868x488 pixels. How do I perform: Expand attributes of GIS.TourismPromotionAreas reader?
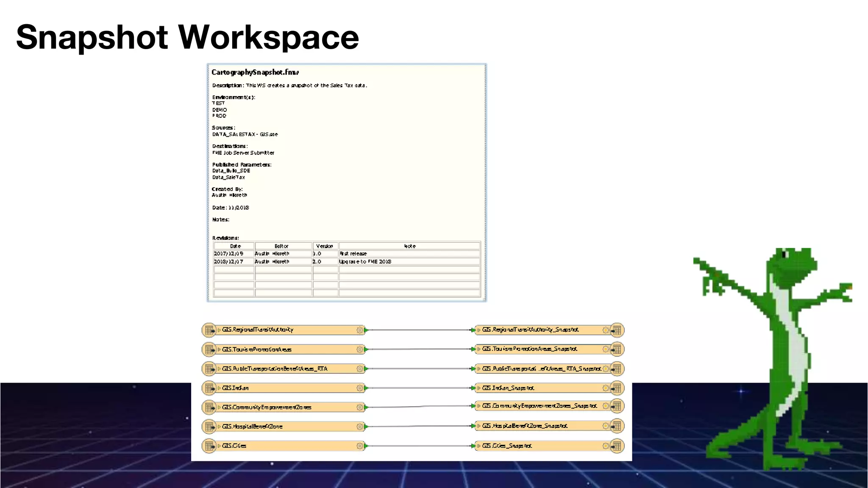tap(219, 349)
